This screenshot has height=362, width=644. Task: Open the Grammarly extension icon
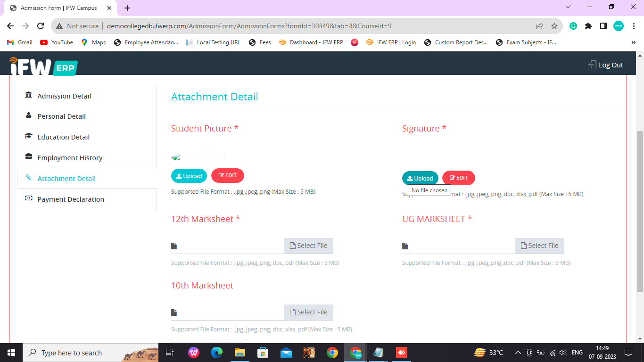click(573, 26)
